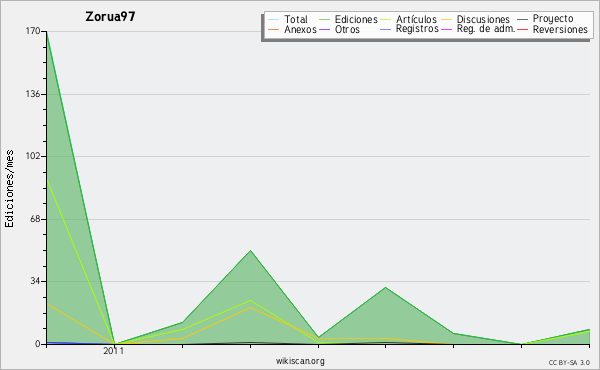This screenshot has width=600, height=370.
Task: Click the Ediciones/mes axis title
Action: [9, 188]
